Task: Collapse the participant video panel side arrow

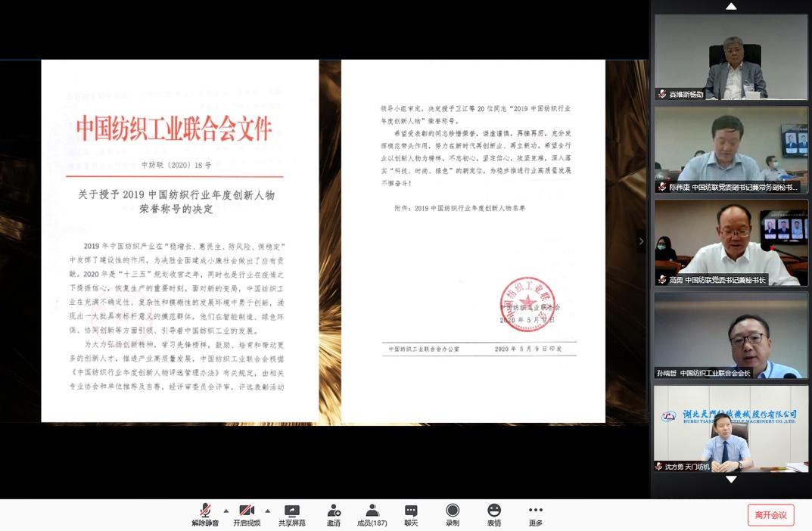Action: click(641, 241)
